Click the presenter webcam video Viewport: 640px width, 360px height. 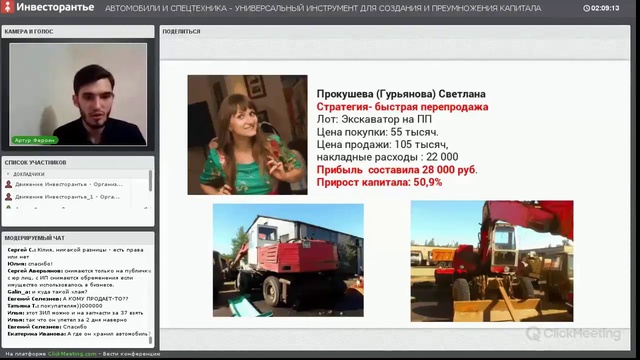[x=78, y=94]
